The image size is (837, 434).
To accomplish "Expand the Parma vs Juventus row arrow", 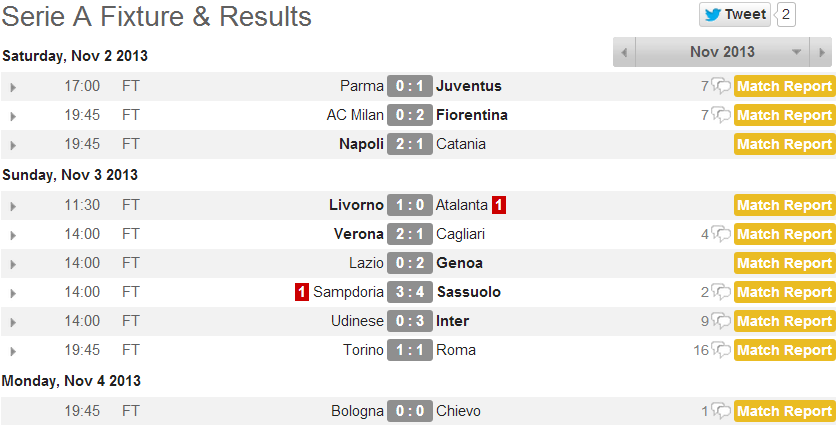I will pyautogui.click(x=13, y=87).
